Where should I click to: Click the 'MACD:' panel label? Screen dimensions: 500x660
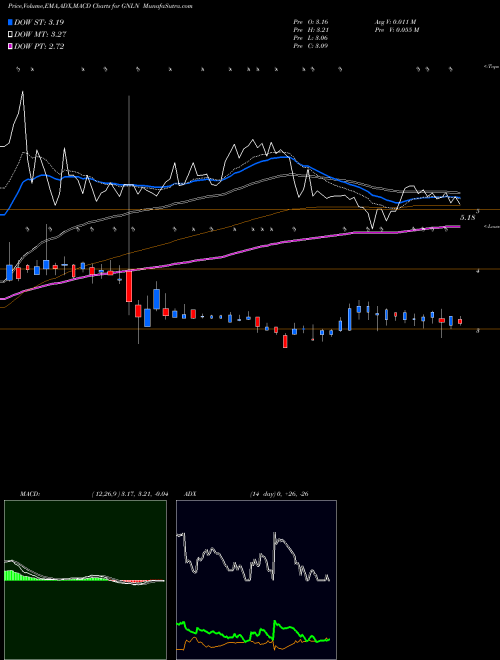(30, 494)
